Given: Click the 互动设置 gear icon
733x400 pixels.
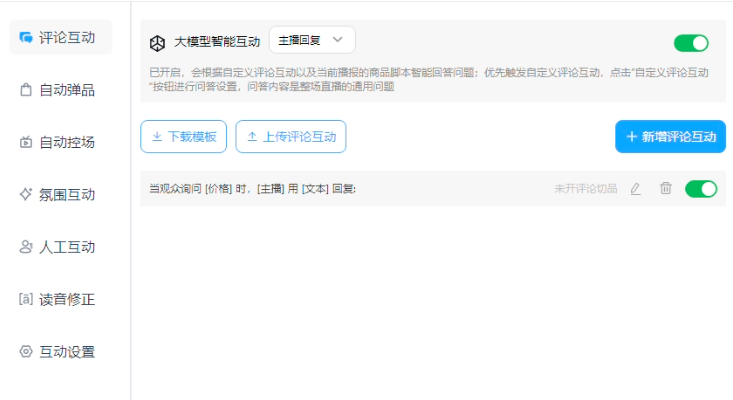Looking at the screenshot, I should (26, 352).
